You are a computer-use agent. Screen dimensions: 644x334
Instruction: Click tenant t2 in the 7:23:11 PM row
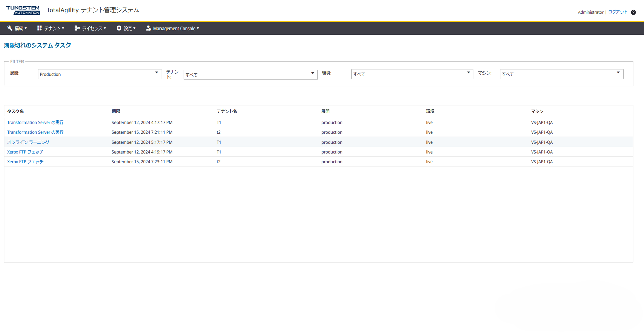218,161
